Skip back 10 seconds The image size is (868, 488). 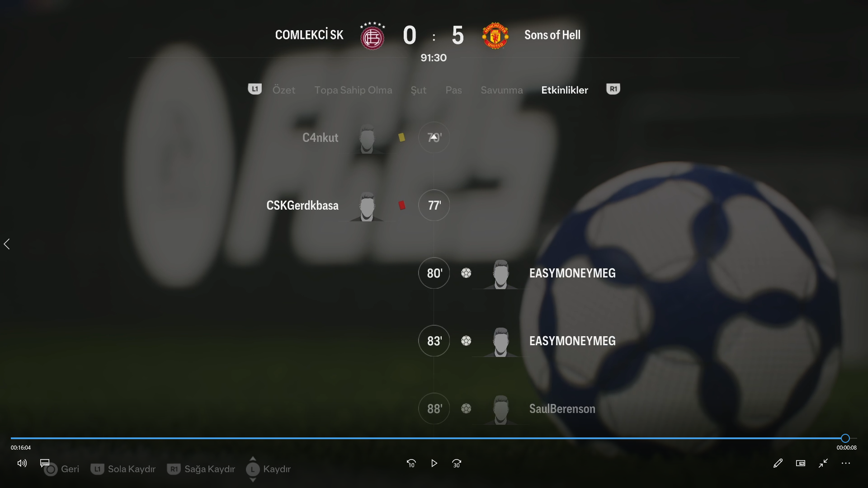pyautogui.click(x=411, y=463)
